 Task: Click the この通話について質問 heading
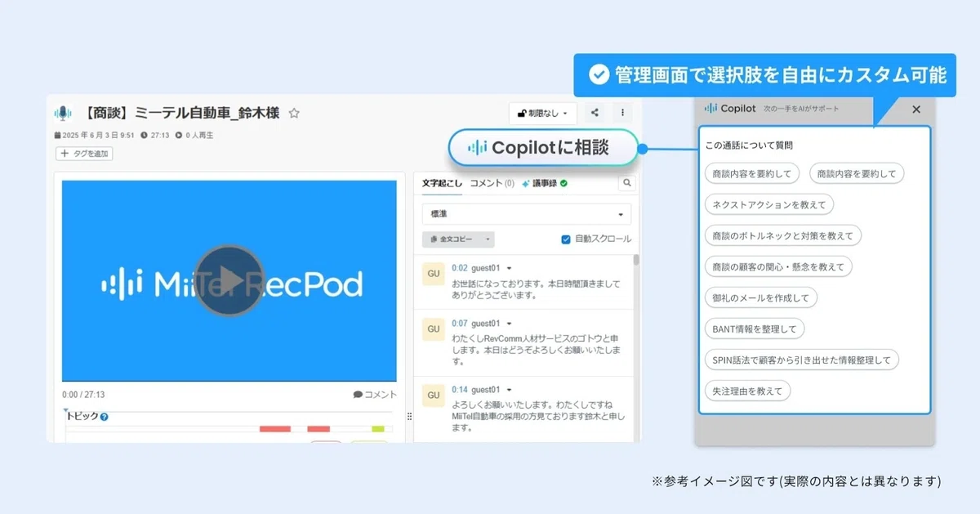[x=749, y=145]
